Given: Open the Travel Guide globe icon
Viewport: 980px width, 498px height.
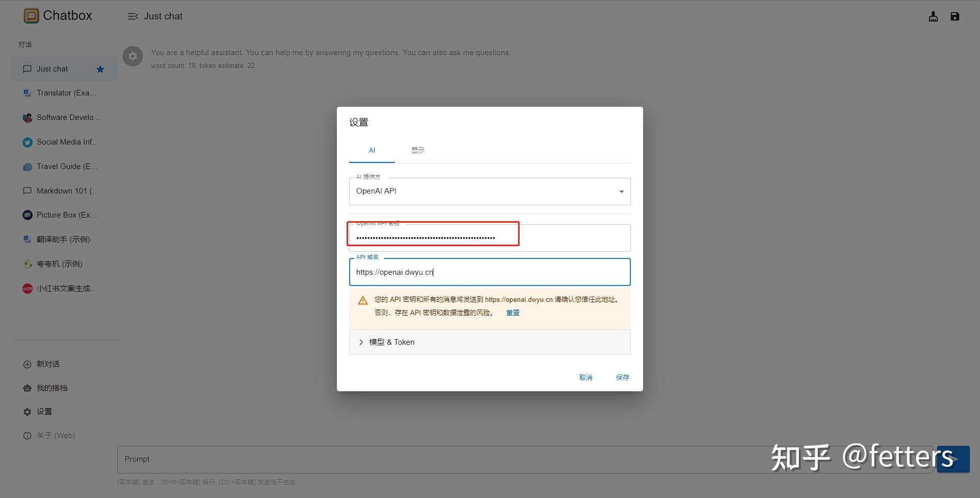Looking at the screenshot, I should coord(27,167).
